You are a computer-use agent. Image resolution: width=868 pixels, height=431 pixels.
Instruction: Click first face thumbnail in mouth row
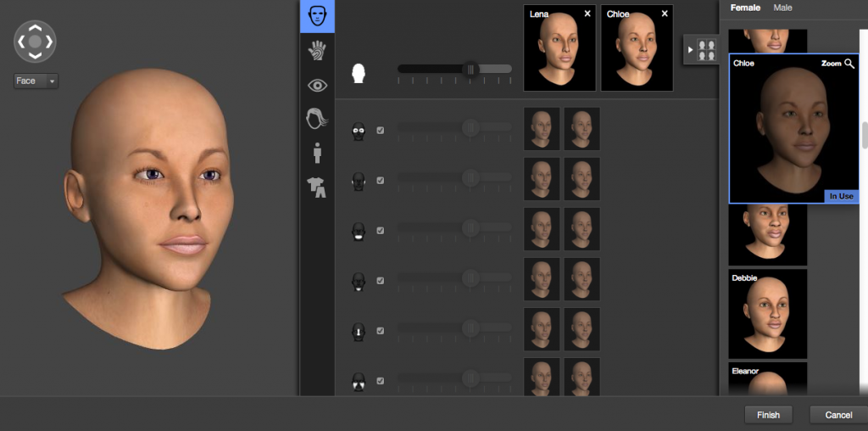(x=542, y=229)
